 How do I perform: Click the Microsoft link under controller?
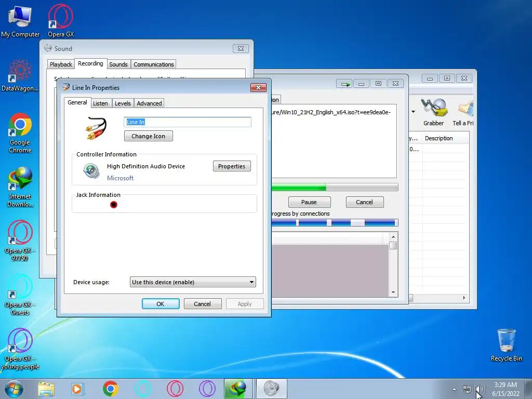click(120, 178)
